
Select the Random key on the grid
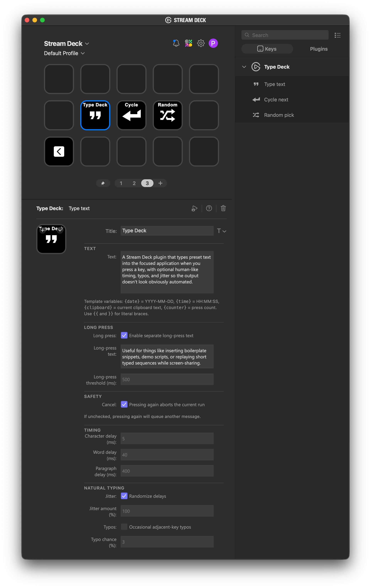[x=168, y=115]
